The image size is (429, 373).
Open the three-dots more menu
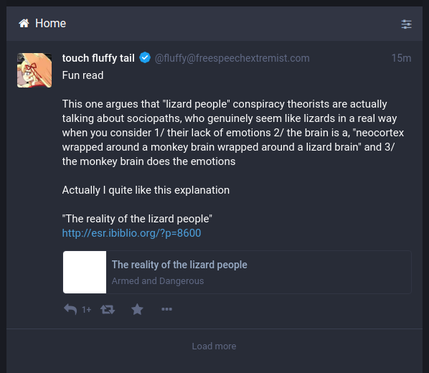pyautogui.click(x=167, y=309)
